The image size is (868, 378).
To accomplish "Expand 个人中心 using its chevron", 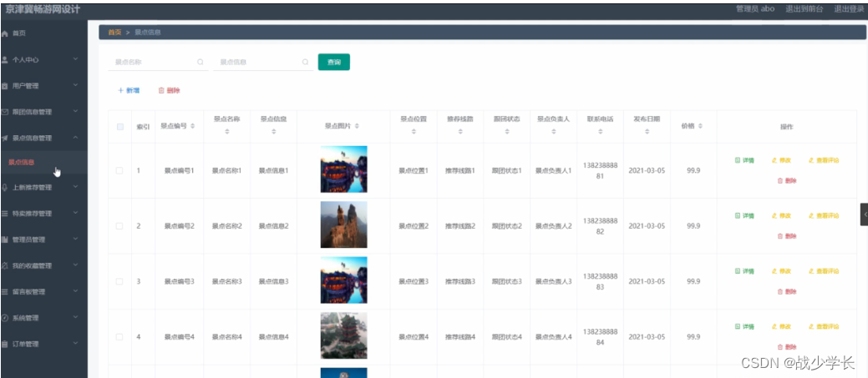I will (x=76, y=59).
